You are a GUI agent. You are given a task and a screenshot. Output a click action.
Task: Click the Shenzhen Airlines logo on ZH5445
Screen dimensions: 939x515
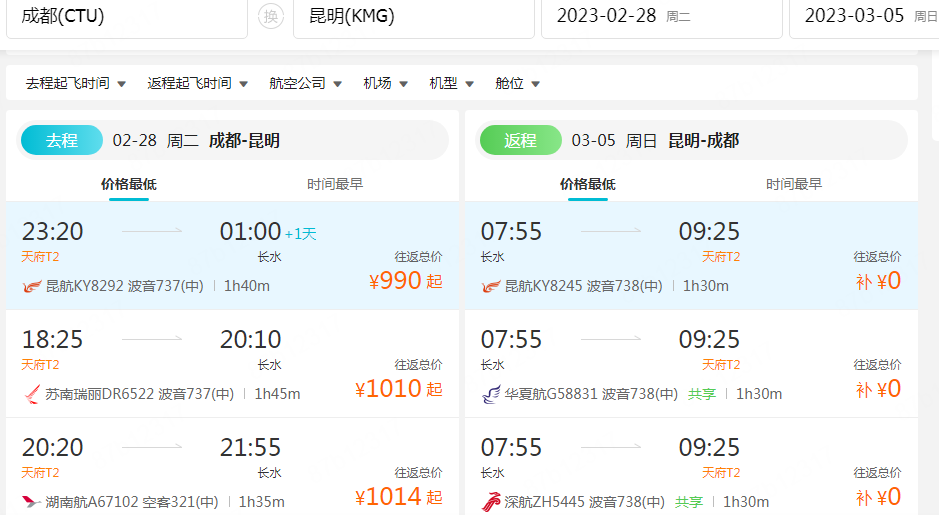(490, 502)
